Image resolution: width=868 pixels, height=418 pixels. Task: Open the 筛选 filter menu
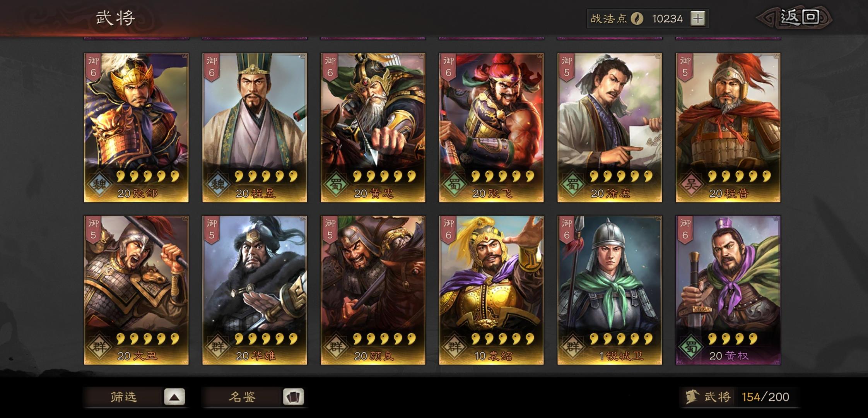point(123,397)
